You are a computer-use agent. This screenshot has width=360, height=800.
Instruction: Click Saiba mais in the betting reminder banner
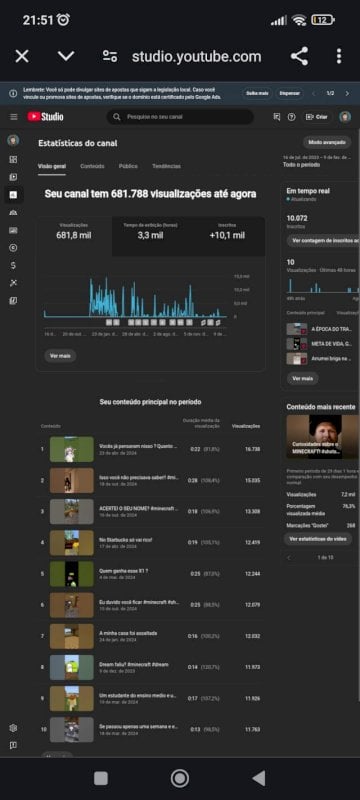point(257,93)
